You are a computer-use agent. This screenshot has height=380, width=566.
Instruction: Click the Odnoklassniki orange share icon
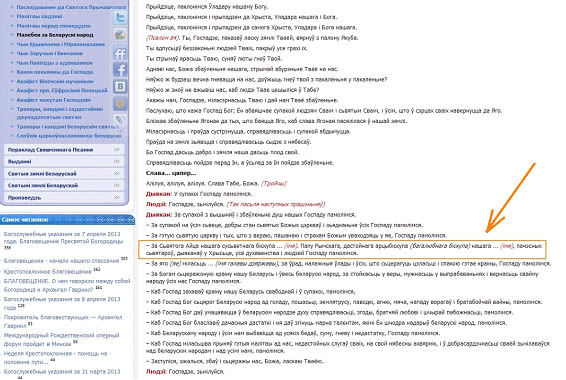(x=120, y=104)
